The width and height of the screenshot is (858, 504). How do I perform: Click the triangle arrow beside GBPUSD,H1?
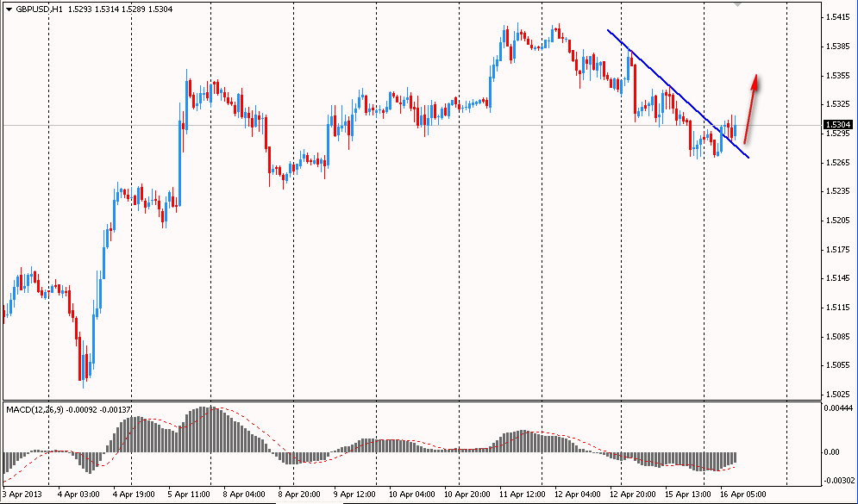tap(9, 9)
